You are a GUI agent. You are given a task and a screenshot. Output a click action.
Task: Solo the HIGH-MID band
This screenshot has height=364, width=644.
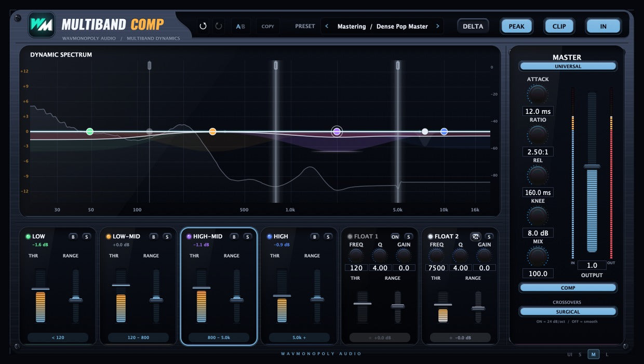coord(248,237)
